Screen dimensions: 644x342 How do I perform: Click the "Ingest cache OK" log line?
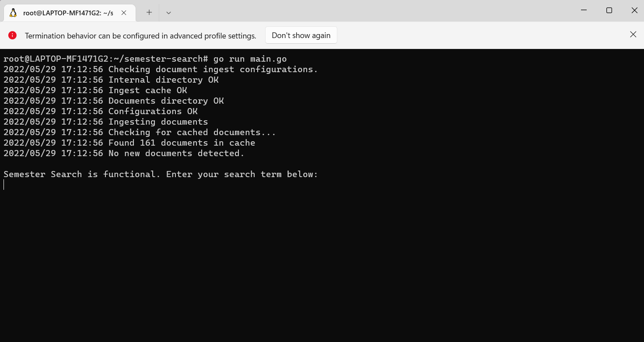[x=147, y=90]
